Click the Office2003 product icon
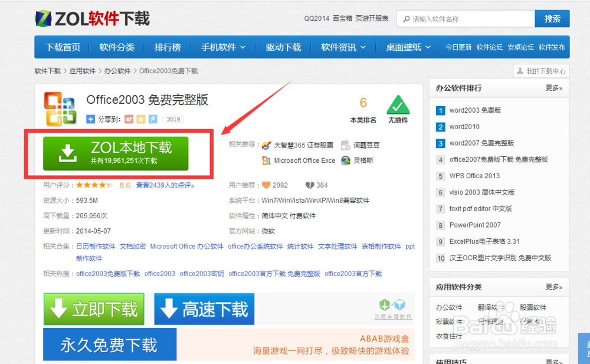Image resolution: width=590 pixels, height=364 pixels. click(60, 109)
